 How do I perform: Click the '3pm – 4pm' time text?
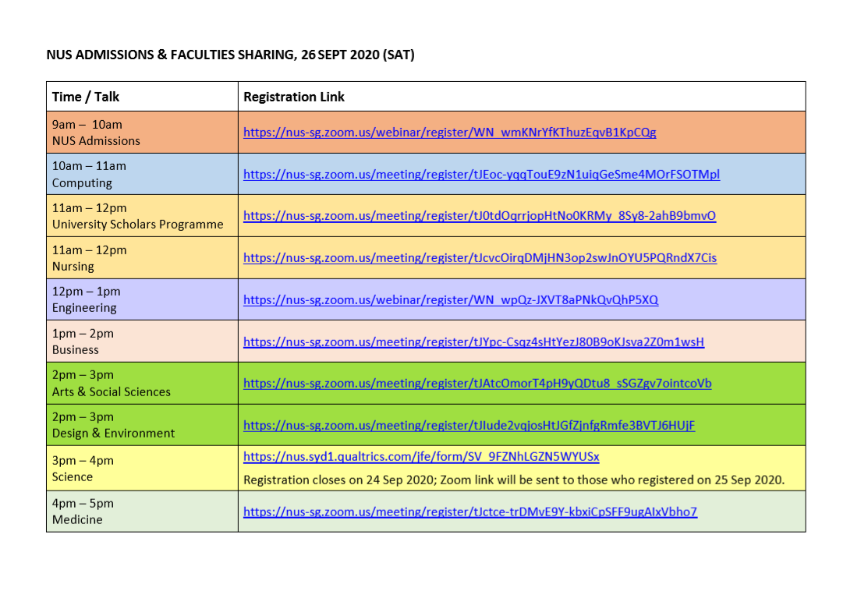(83, 460)
